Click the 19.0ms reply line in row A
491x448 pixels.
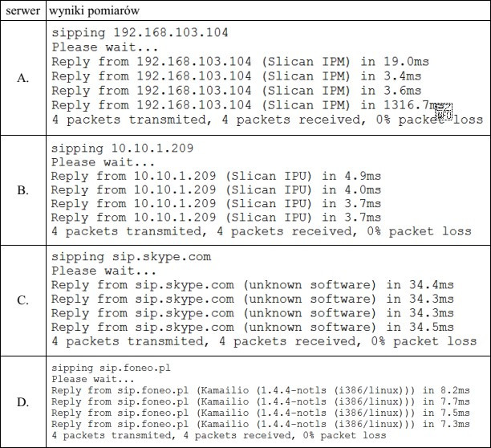[x=240, y=61]
